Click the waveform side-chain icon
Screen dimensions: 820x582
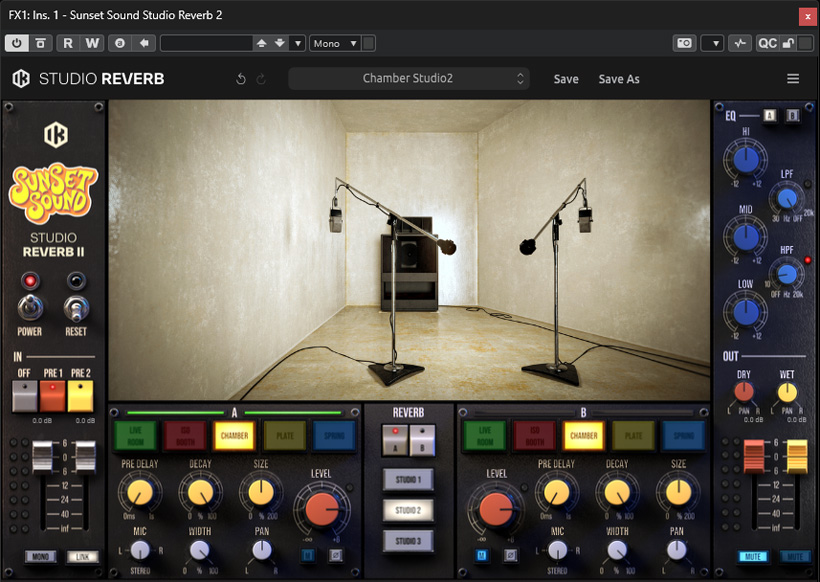coord(740,43)
